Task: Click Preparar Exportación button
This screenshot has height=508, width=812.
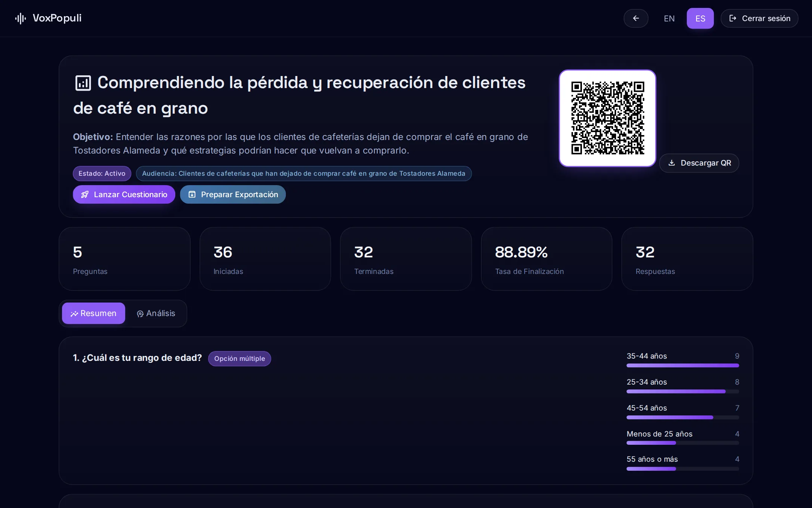Action: (233, 195)
